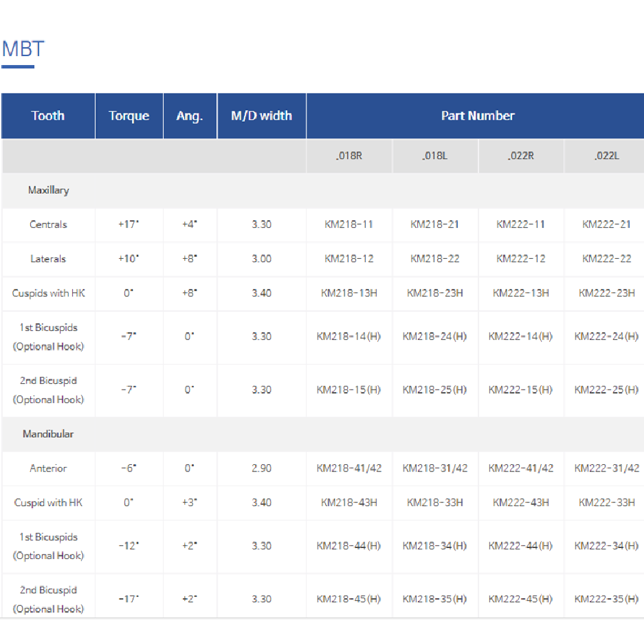Click the 2.90 M/D width value
This screenshot has height=644, width=644.
click(x=261, y=468)
